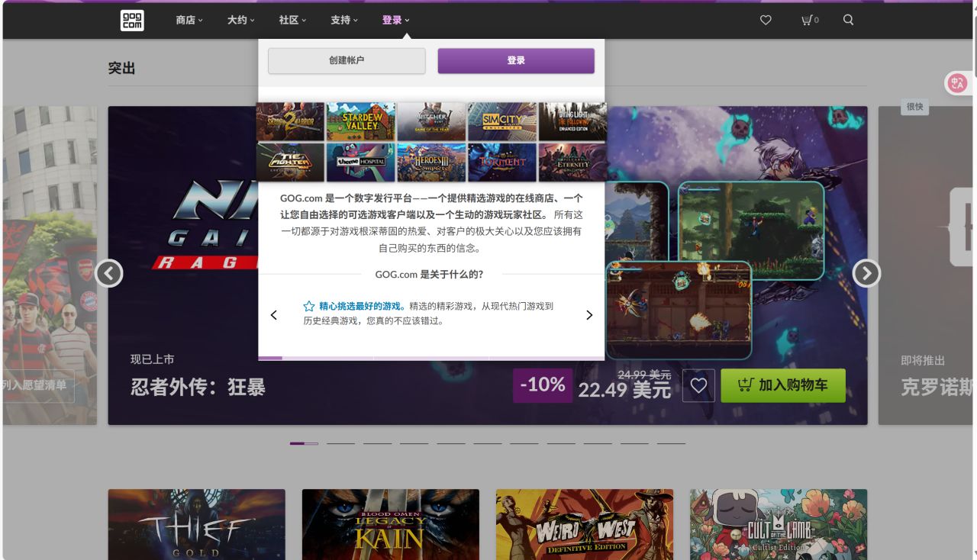This screenshot has width=977, height=560.
Task: Click 加入购物车 button
Action: (x=783, y=386)
